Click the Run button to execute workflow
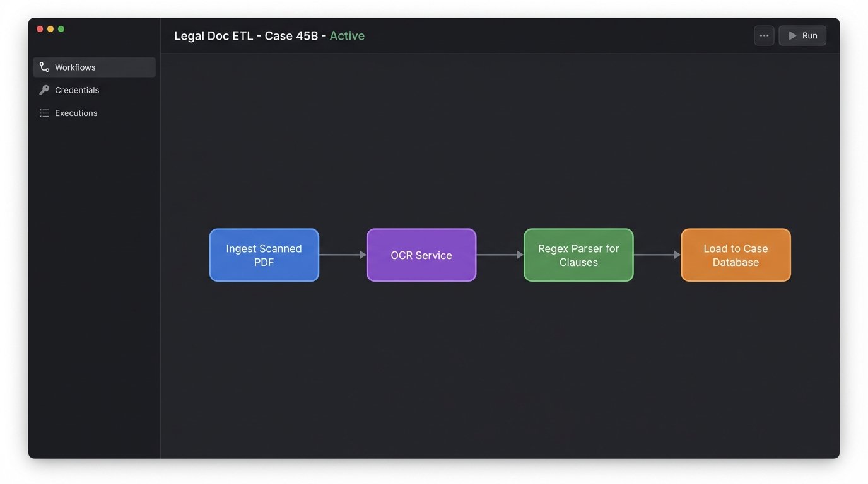 (802, 35)
